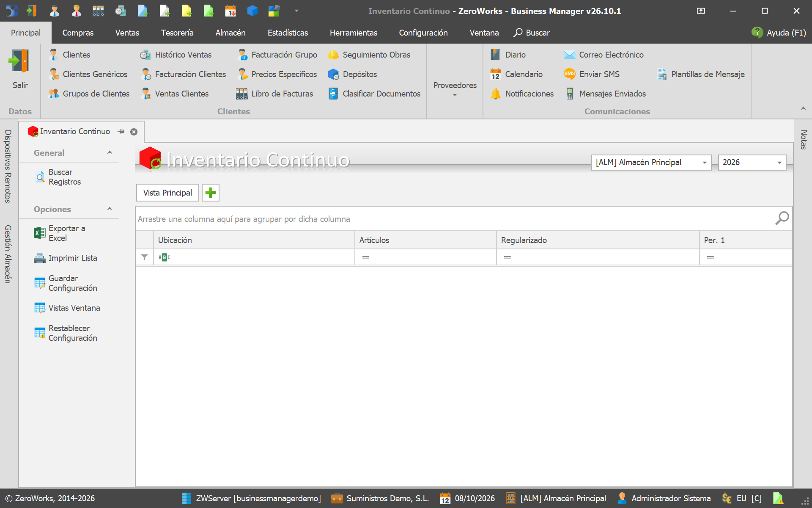Screen dimensions: 812x508
Task: Switch to the Almacén ribbon tab
Action: click(230, 33)
